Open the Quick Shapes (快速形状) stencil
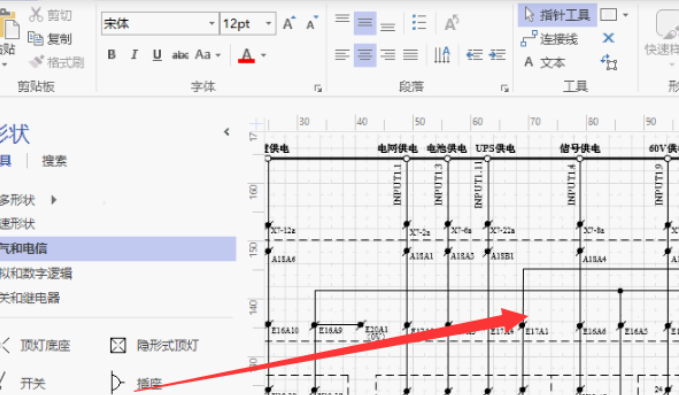The image size is (679, 395). click(x=17, y=224)
